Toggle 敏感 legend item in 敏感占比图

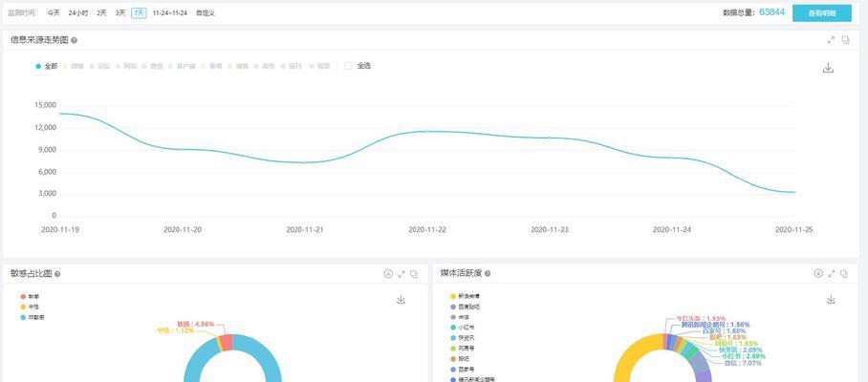(x=30, y=297)
